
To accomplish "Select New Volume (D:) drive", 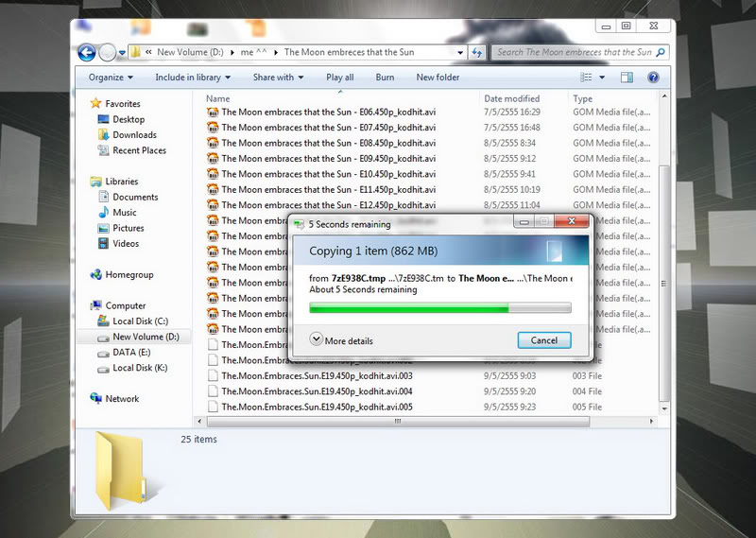I will click(x=146, y=337).
